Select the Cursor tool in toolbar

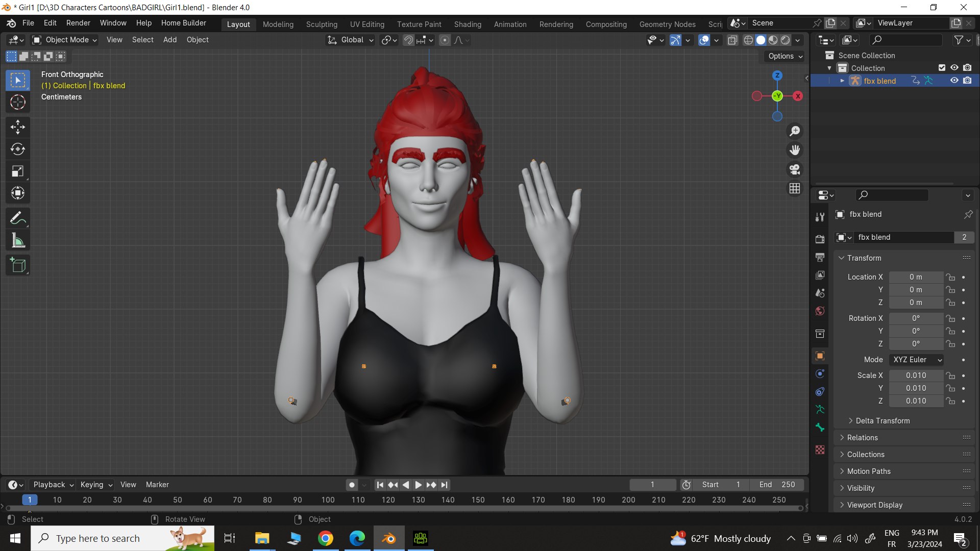tap(18, 102)
